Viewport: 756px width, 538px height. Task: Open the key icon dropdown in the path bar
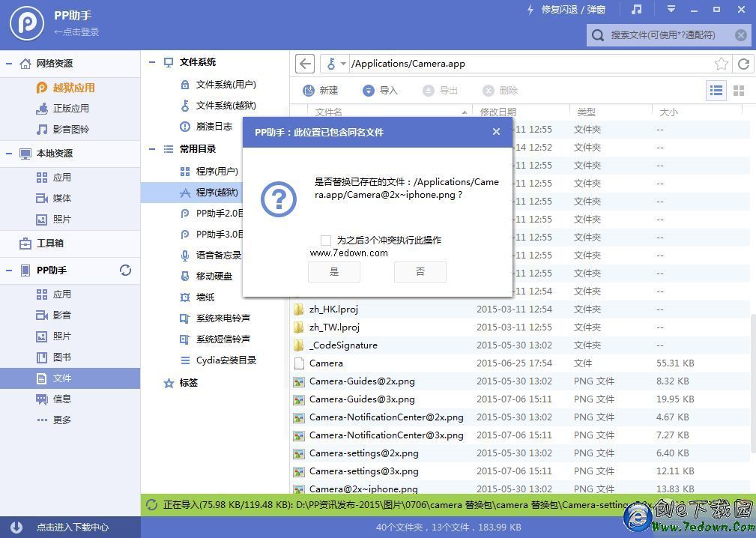coord(336,64)
